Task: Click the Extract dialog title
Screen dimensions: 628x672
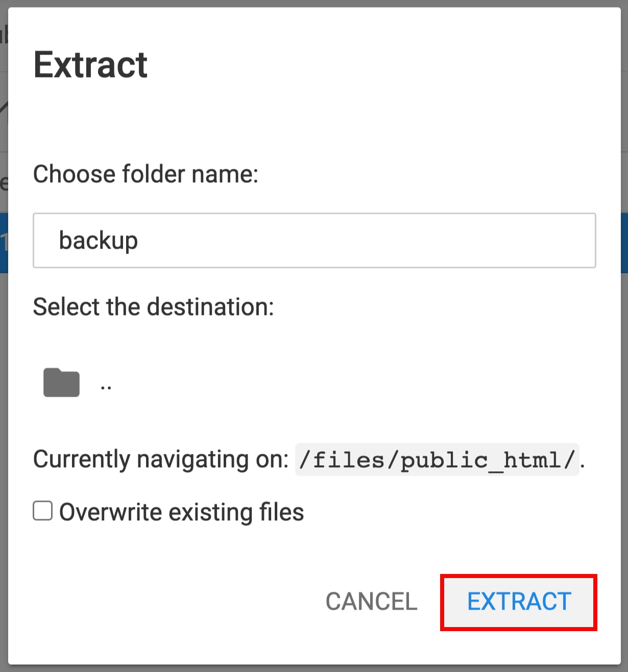Action: coord(90,64)
